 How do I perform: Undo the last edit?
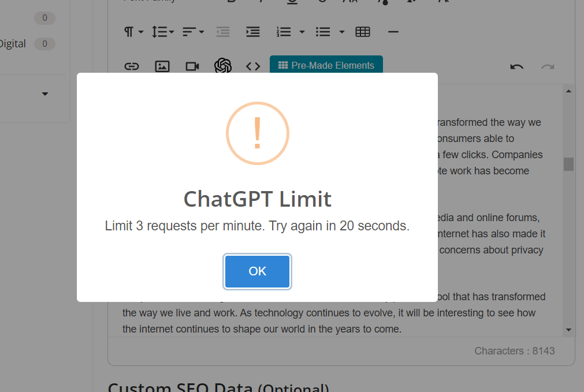(516, 67)
